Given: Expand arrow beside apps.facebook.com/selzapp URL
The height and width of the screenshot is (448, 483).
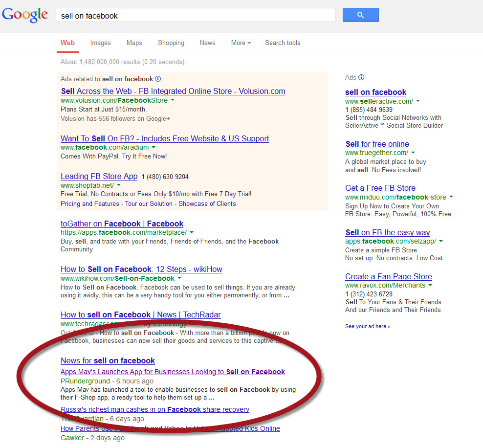Looking at the screenshot, I should [x=441, y=241].
